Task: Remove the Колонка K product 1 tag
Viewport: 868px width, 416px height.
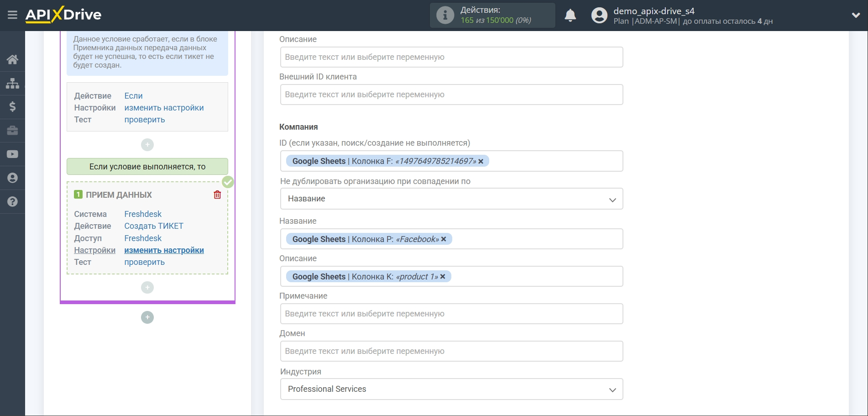Action: point(443,277)
